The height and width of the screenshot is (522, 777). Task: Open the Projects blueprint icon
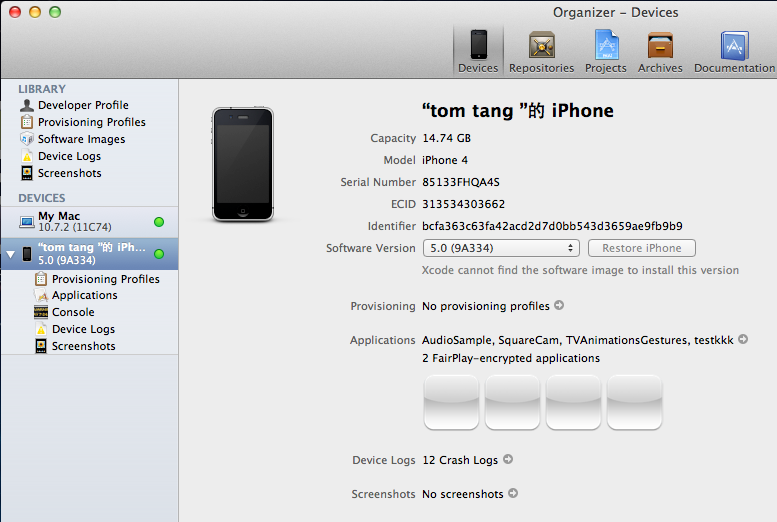(x=607, y=45)
